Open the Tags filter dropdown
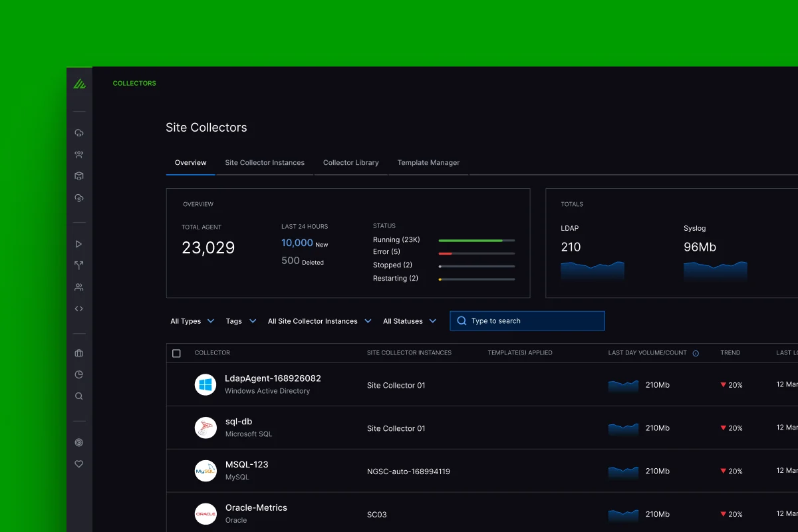Screen dimensions: 798x532 pyautogui.click(x=241, y=321)
